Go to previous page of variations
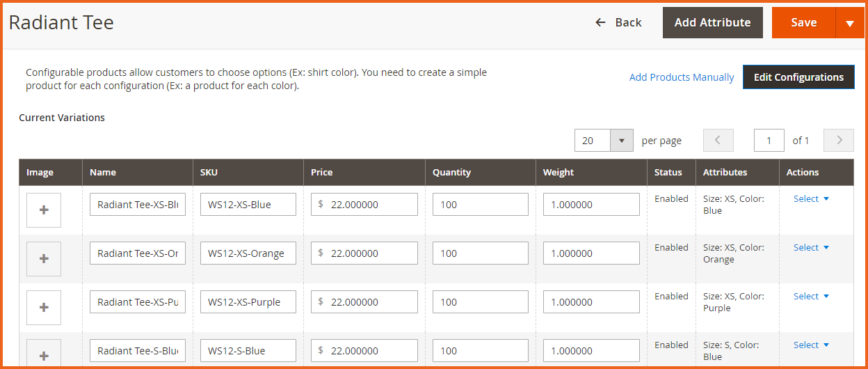Screen dimensions: 868x369 click(x=718, y=141)
